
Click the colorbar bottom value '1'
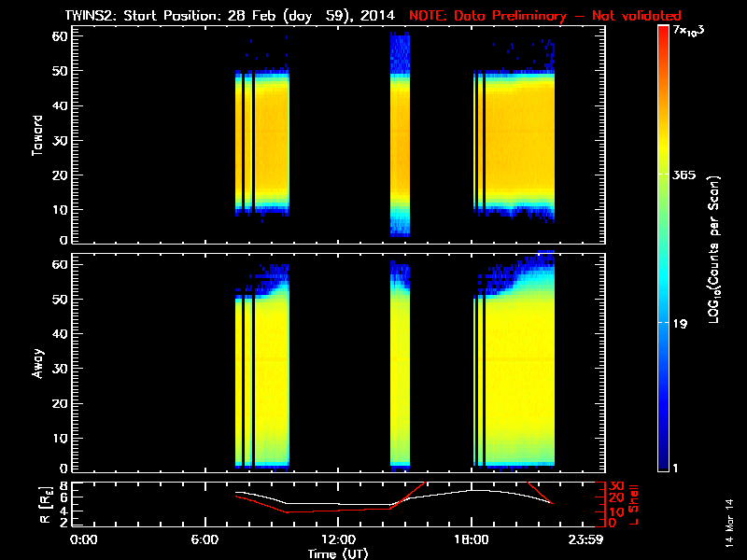(x=675, y=469)
